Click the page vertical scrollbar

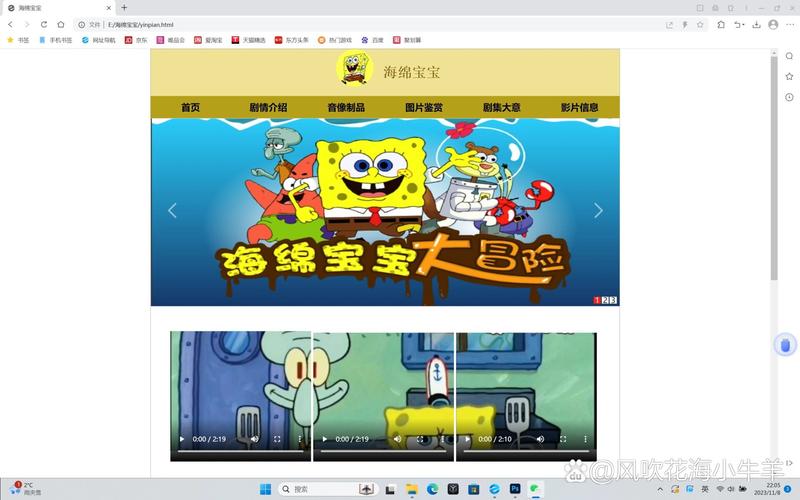774,168
